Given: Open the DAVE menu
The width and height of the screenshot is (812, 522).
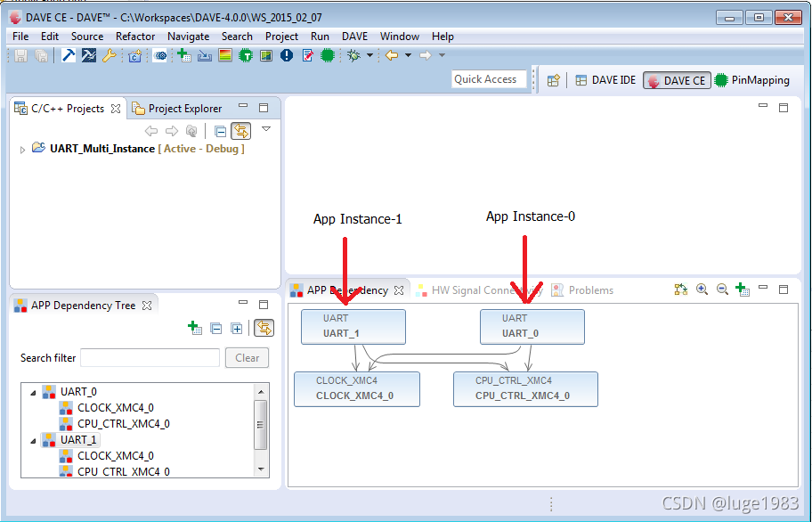Looking at the screenshot, I should [354, 37].
